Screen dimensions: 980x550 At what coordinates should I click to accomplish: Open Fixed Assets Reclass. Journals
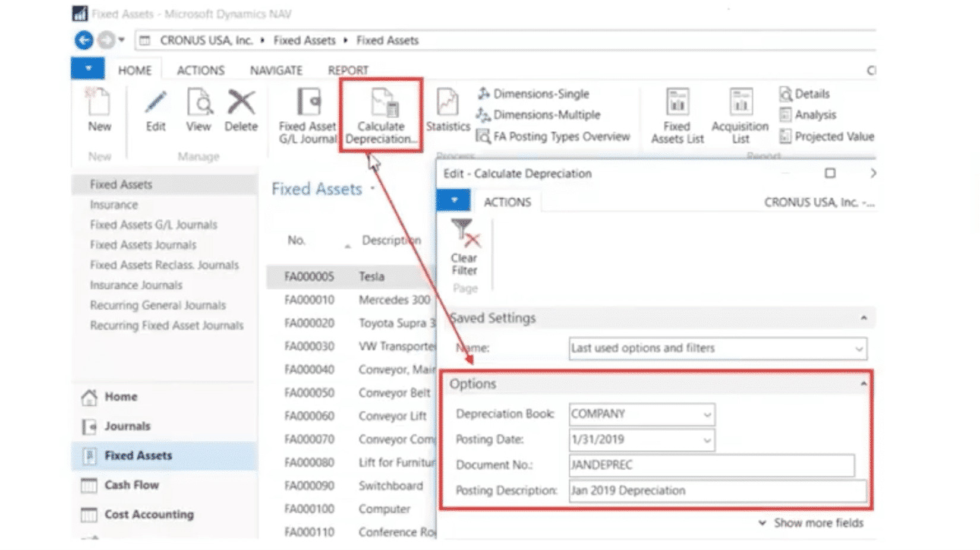click(165, 265)
